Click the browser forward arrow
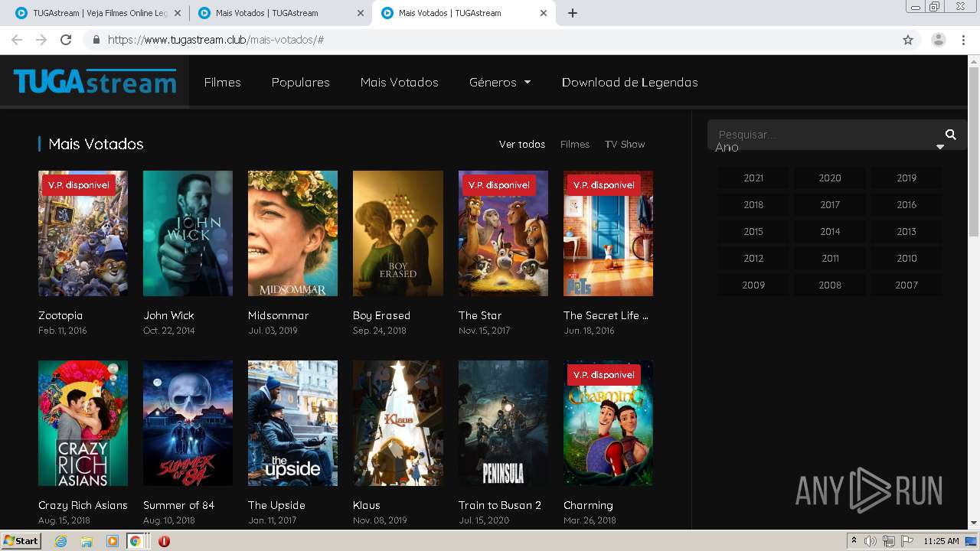This screenshot has width=980, height=551. [41, 40]
